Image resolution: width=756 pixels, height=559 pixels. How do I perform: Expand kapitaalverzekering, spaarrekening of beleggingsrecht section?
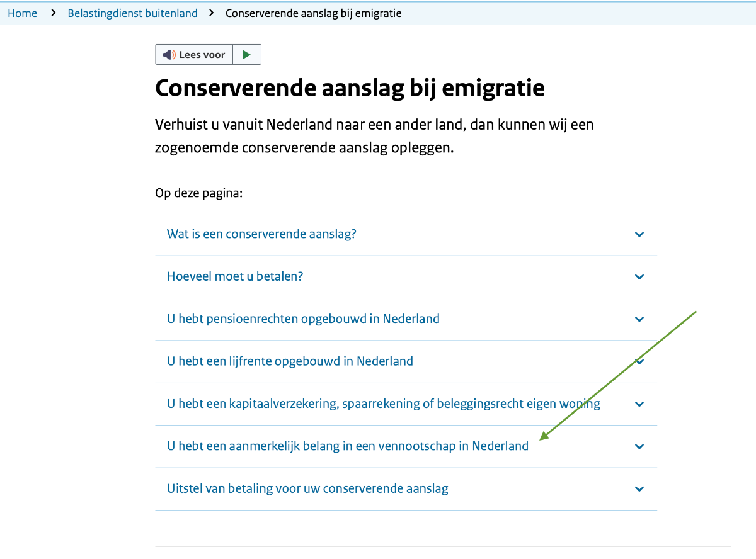point(406,404)
